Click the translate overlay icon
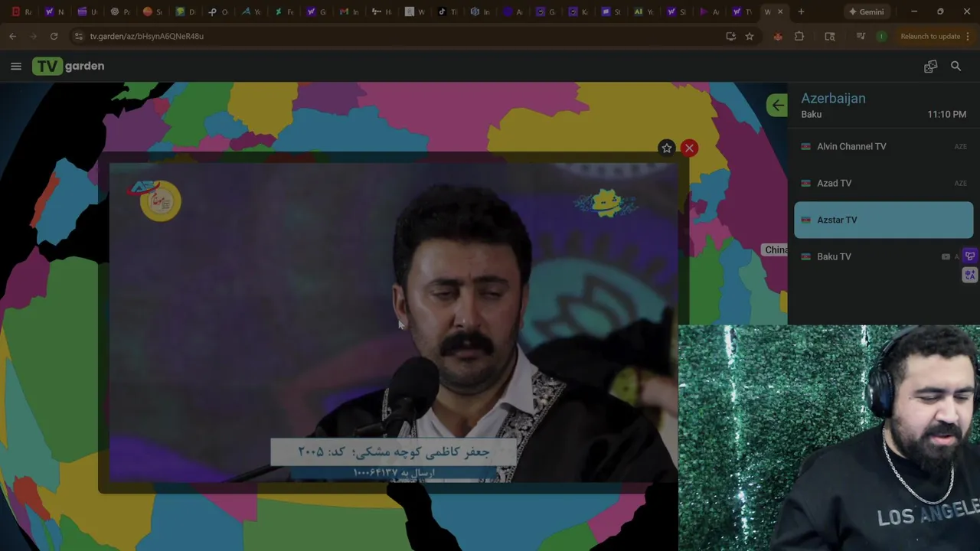This screenshot has width=980, height=551. coord(970,275)
